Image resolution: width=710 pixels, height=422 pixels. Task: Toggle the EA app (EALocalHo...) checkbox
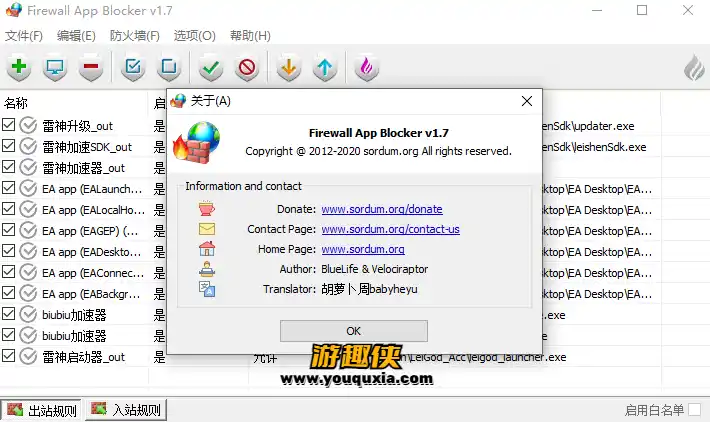pos(9,209)
